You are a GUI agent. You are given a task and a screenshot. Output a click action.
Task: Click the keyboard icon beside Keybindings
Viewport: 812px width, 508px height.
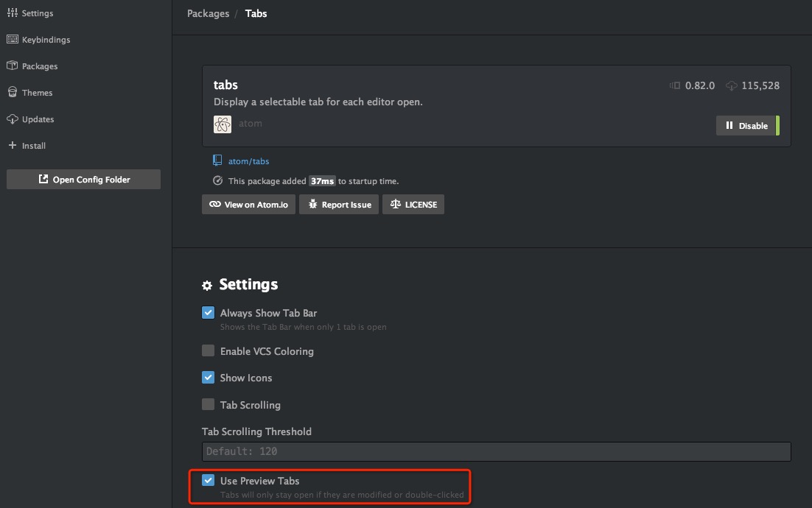13,39
